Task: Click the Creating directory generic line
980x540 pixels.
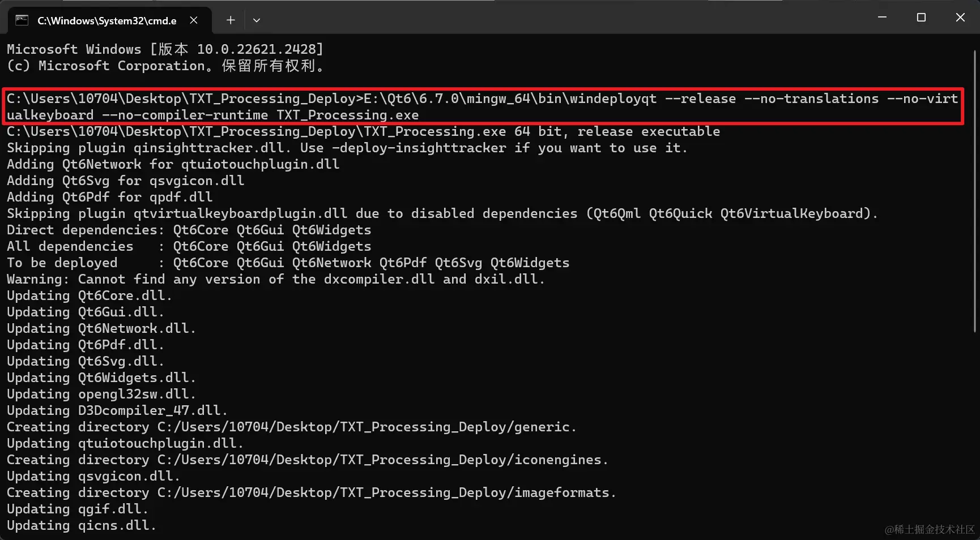Action: click(291, 427)
